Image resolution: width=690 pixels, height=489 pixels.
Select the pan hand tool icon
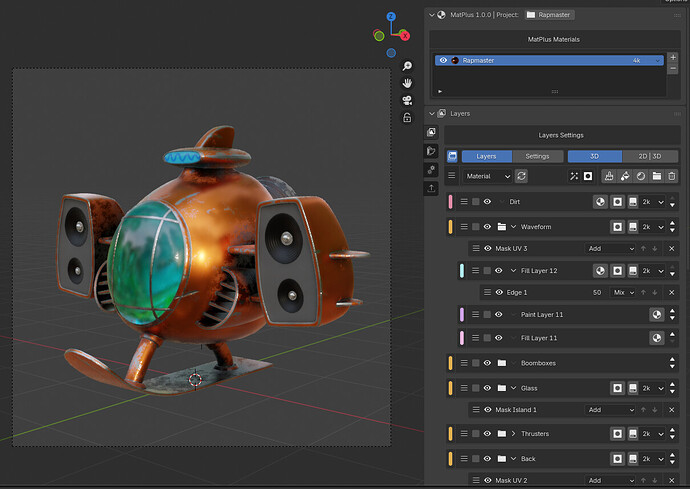(407, 83)
